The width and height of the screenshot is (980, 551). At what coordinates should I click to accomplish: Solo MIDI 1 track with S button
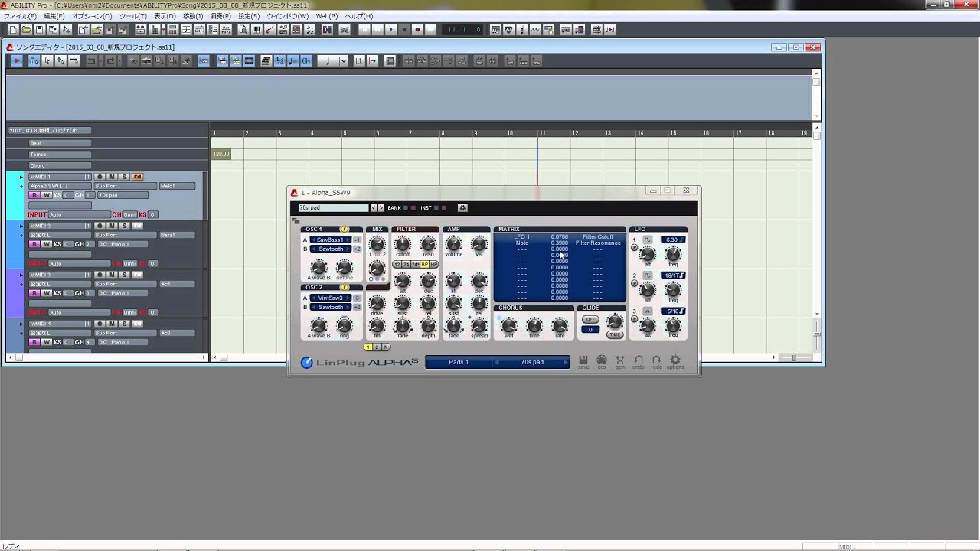pyautogui.click(x=124, y=177)
